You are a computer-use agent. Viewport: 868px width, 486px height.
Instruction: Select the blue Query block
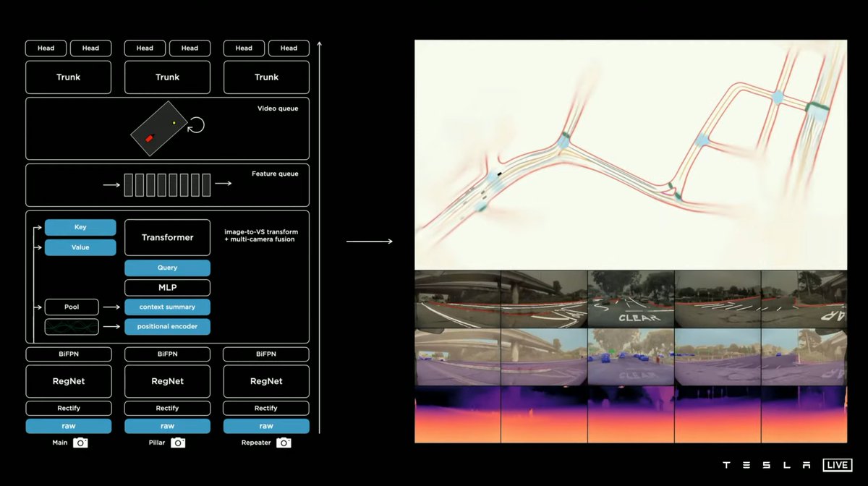167,268
